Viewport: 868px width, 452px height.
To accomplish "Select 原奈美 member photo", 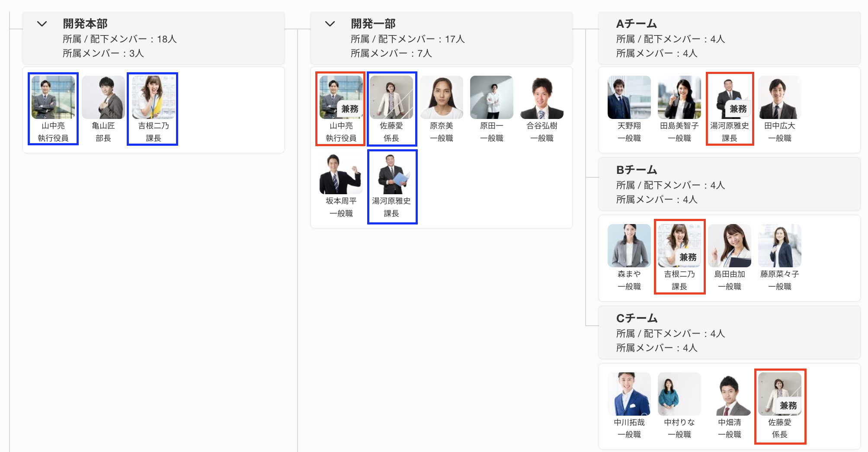I will click(x=441, y=97).
